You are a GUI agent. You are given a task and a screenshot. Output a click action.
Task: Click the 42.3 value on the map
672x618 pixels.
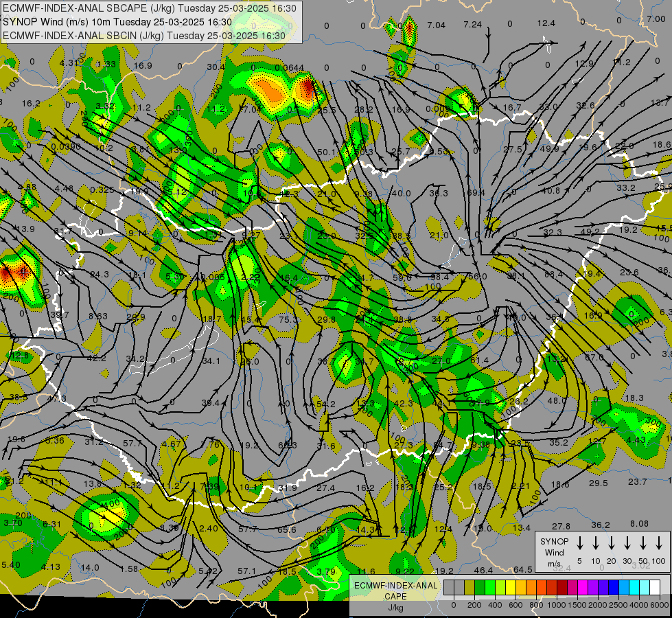click(x=404, y=403)
